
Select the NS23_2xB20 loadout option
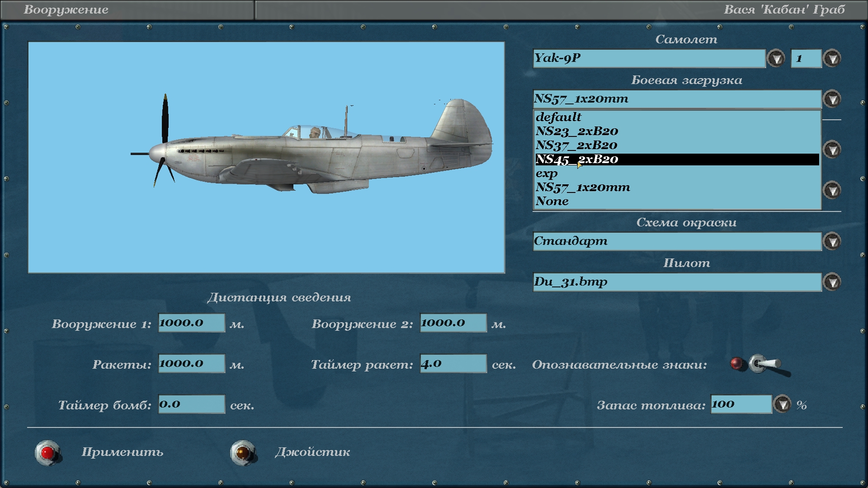(576, 131)
